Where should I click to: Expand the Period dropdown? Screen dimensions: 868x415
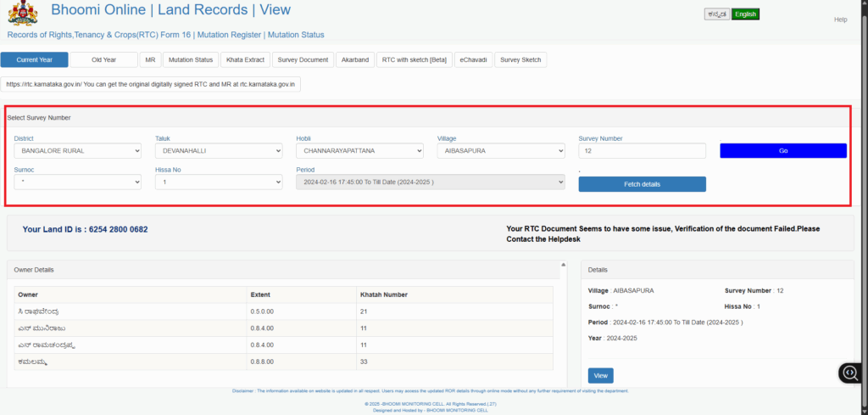(431, 182)
